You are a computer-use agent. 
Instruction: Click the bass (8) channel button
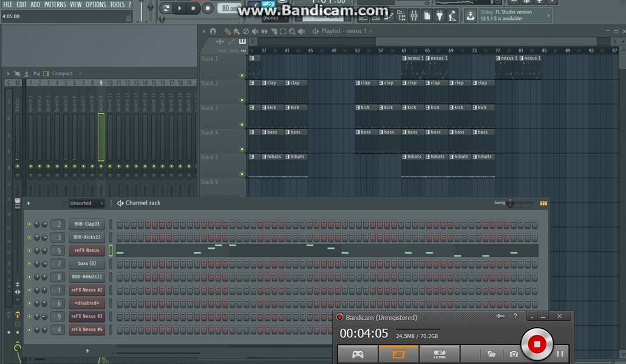pos(87,263)
